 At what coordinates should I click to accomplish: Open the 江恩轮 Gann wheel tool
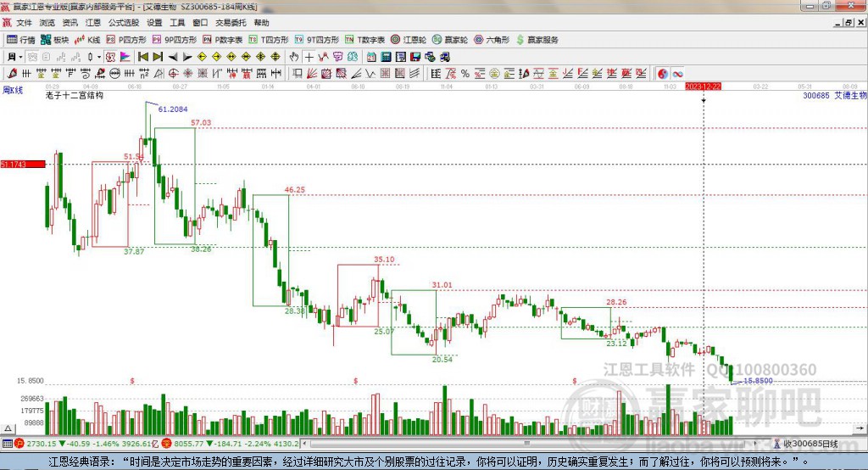point(409,40)
